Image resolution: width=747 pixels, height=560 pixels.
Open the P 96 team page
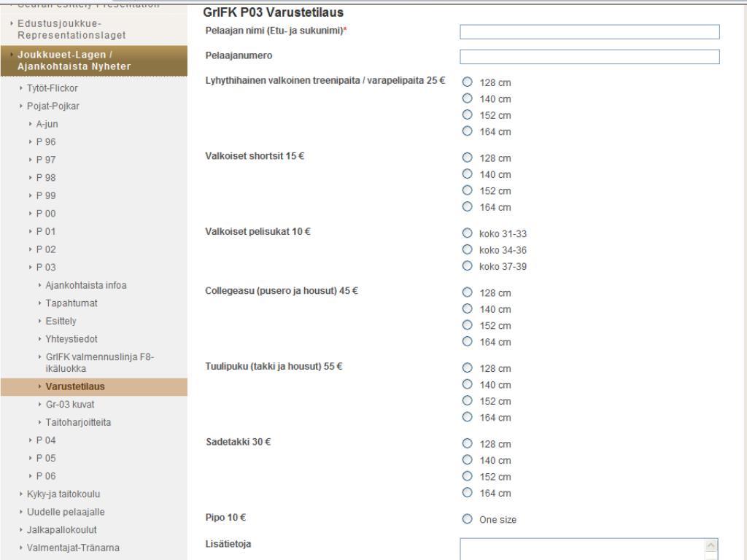(46, 142)
